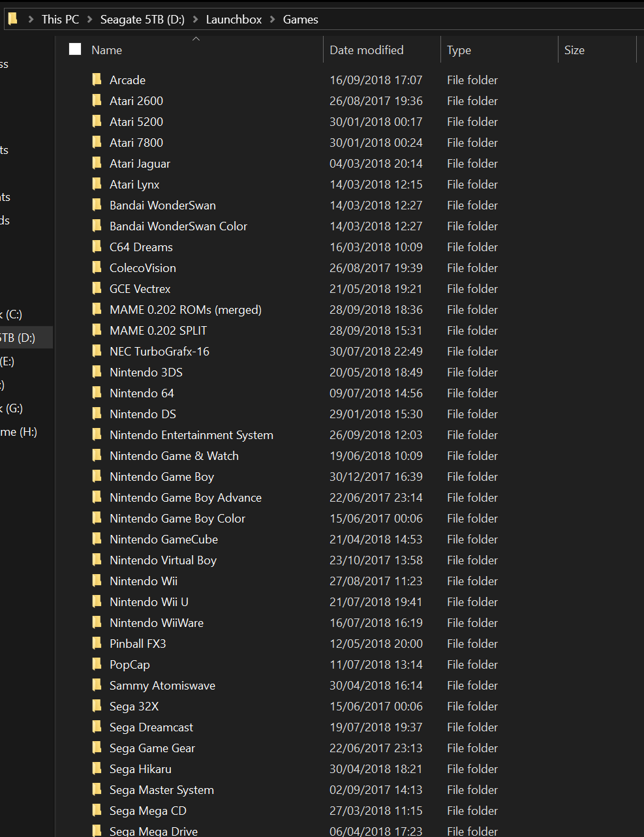
Task: Click the ColecoVision folder icon
Action: [97, 267]
